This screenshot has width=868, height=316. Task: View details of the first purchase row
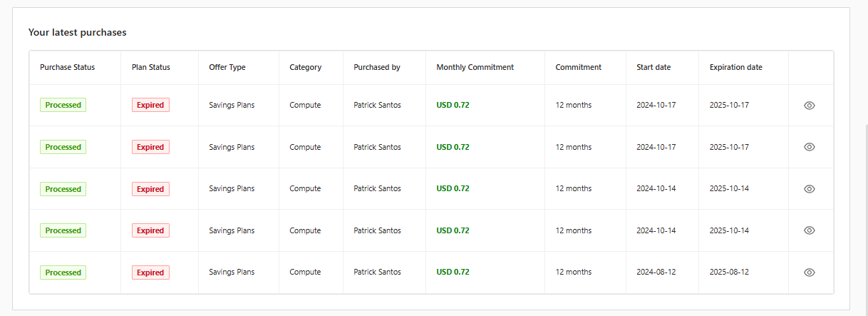coord(809,105)
